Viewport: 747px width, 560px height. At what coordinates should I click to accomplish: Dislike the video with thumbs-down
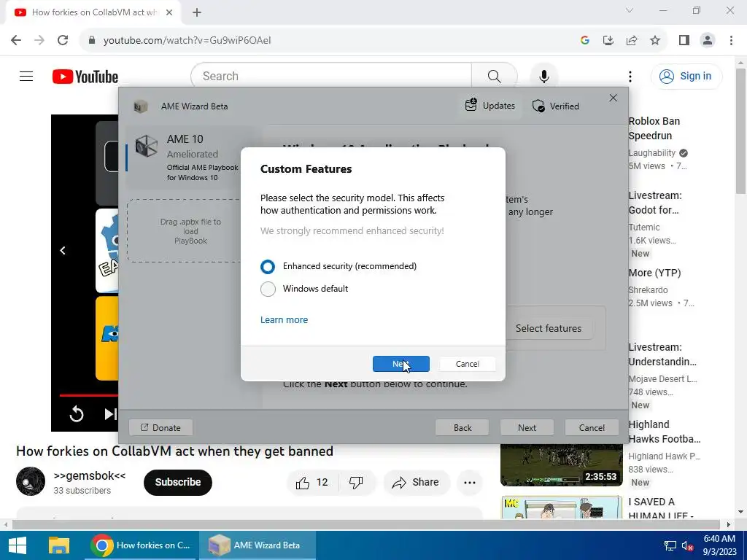[x=356, y=483]
